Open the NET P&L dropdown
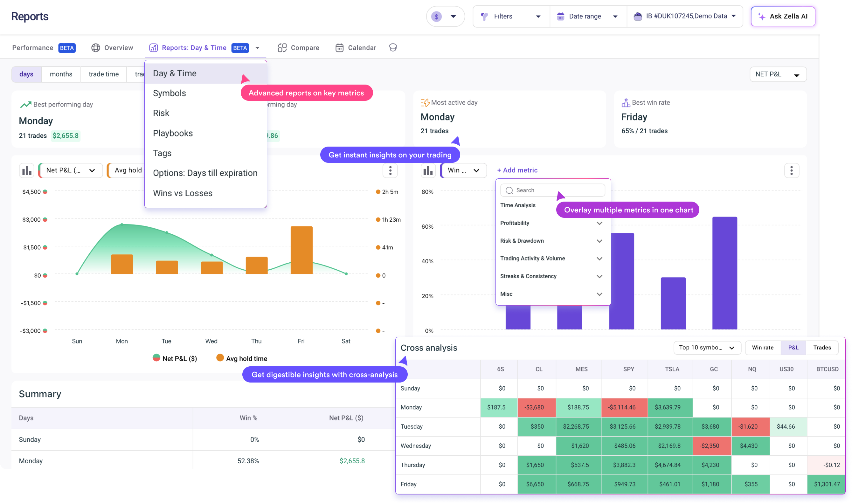This screenshot has height=504, width=852. click(778, 74)
